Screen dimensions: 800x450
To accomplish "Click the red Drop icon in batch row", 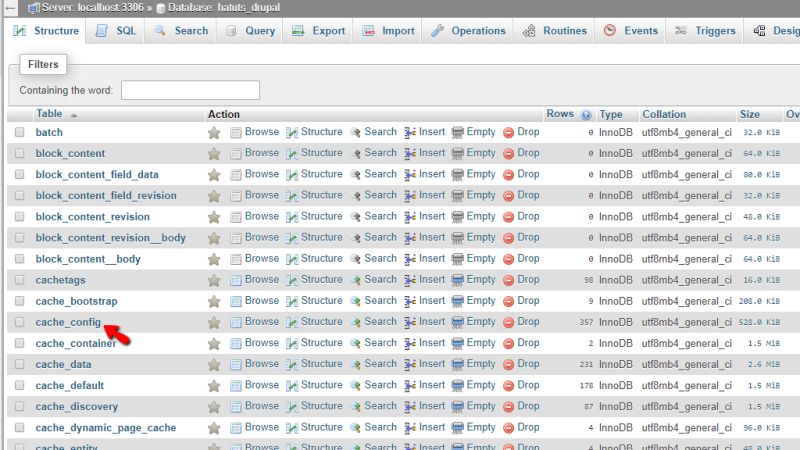I will click(x=508, y=133).
